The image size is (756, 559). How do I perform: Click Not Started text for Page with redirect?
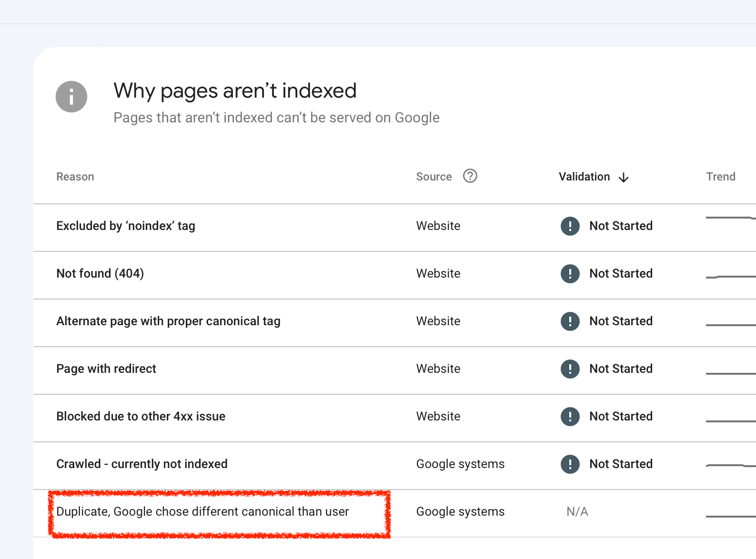[x=621, y=369]
